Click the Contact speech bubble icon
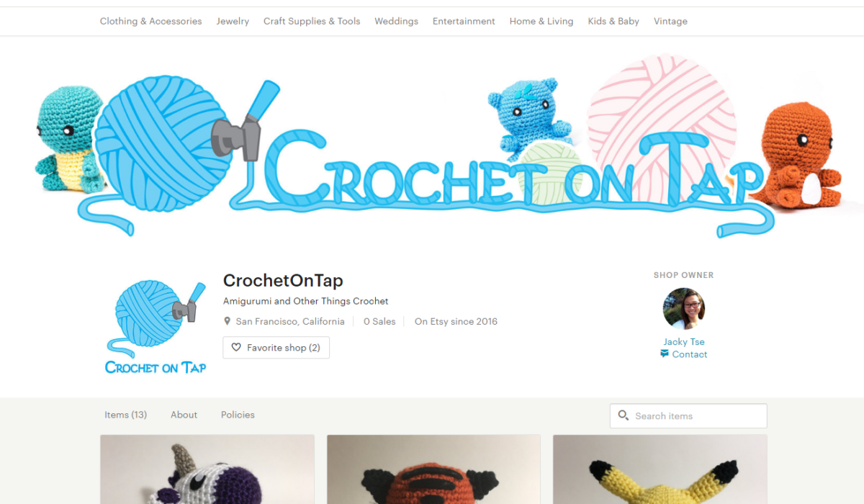The width and height of the screenshot is (864, 504). (x=665, y=354)
